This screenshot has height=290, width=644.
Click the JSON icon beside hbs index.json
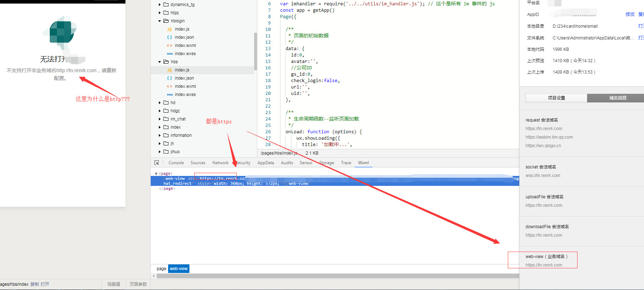click(x=170, y=78)
